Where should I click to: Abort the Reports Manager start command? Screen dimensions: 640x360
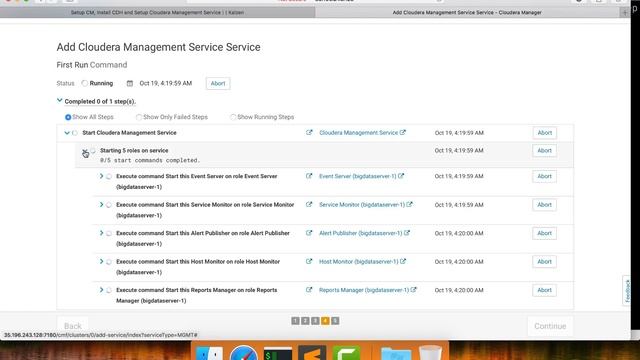(x=544, y=290)
